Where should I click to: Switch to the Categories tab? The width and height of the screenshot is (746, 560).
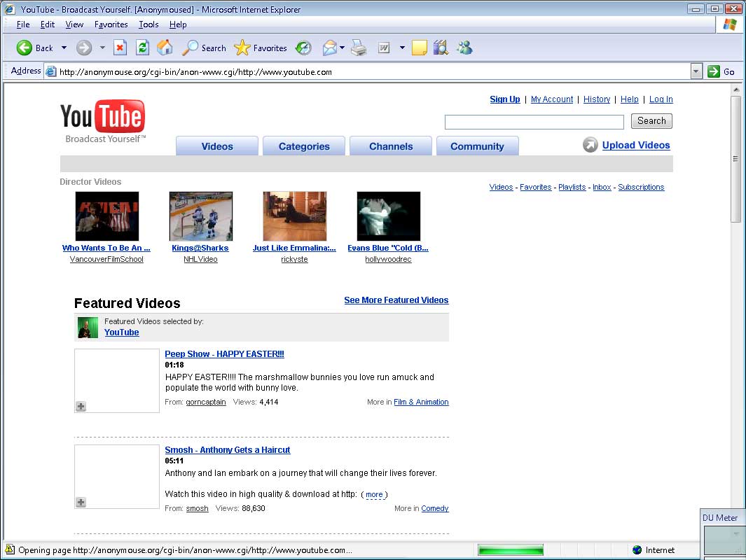(304, 146)
